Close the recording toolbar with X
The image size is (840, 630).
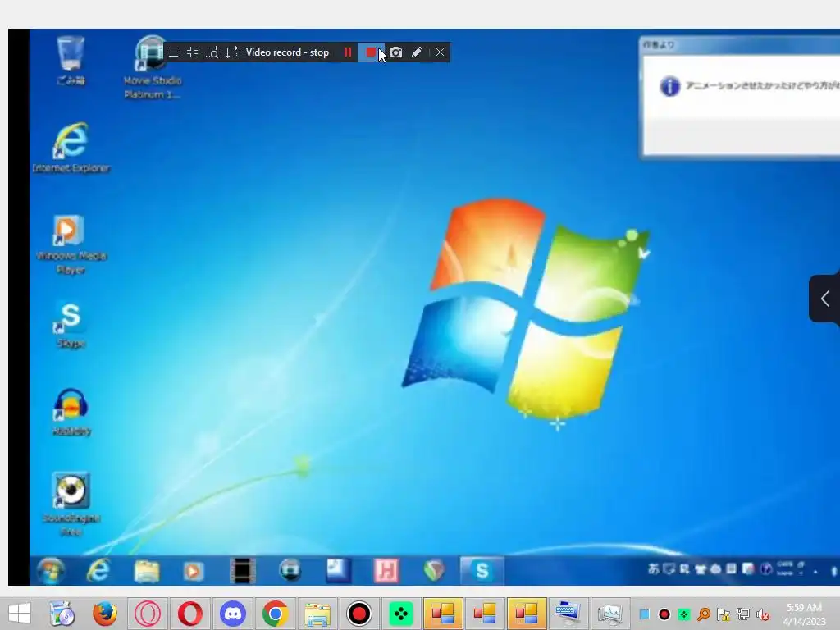coord(440,52)
